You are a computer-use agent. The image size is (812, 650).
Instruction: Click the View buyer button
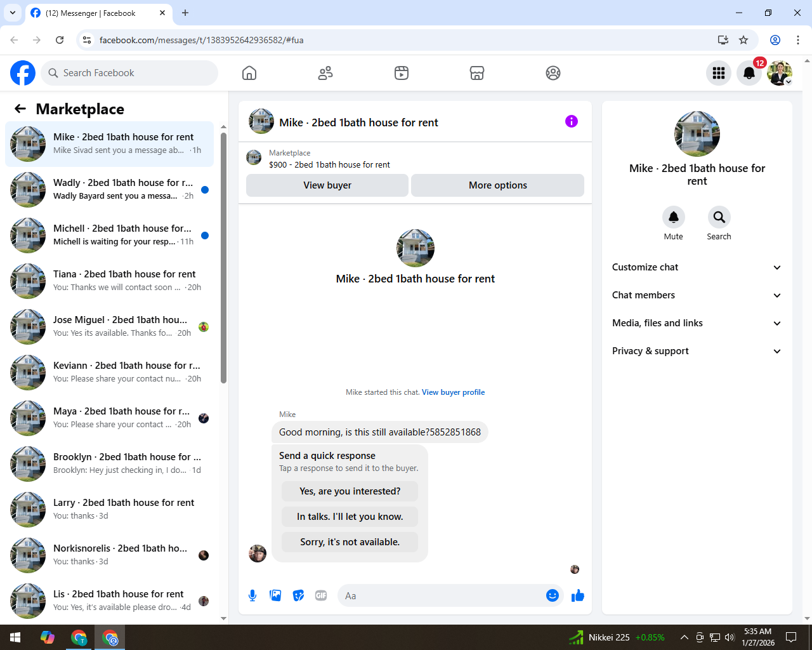pos(327,185)
